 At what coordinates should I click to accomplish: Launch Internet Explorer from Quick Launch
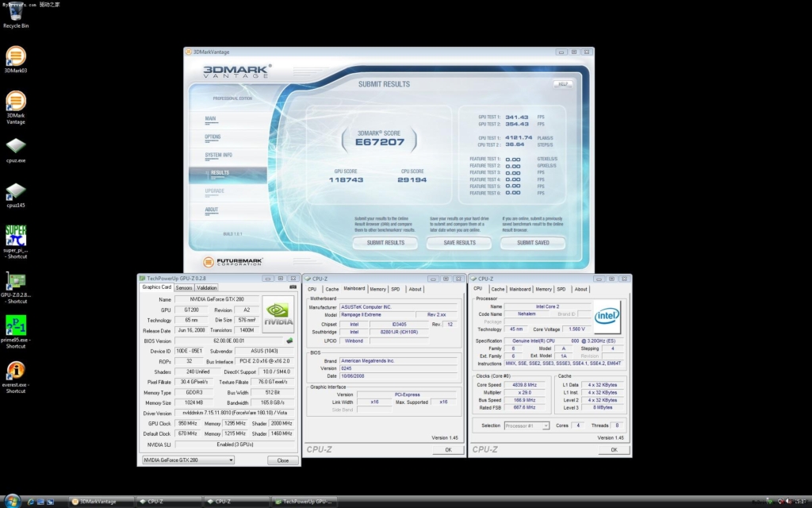pos(31,502)
